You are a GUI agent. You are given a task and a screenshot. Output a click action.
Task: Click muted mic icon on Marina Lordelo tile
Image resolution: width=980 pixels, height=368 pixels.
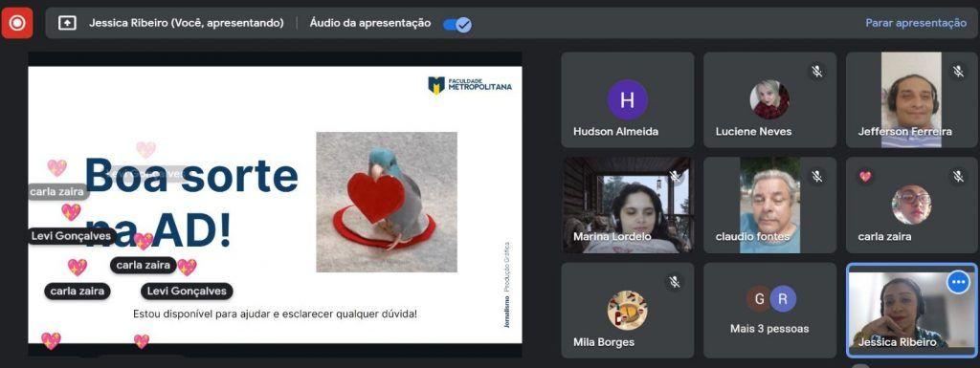point(675,177)
